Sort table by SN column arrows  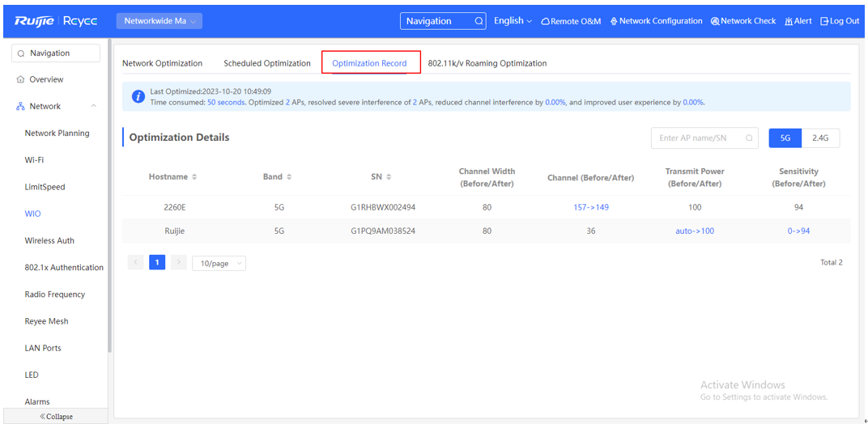click(389, 177)
